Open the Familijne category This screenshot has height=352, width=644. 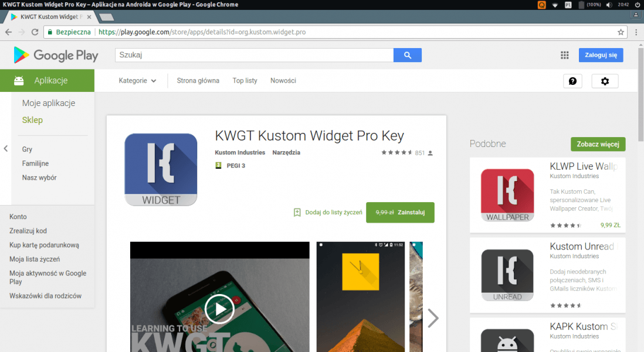click(x=35, y=163)
